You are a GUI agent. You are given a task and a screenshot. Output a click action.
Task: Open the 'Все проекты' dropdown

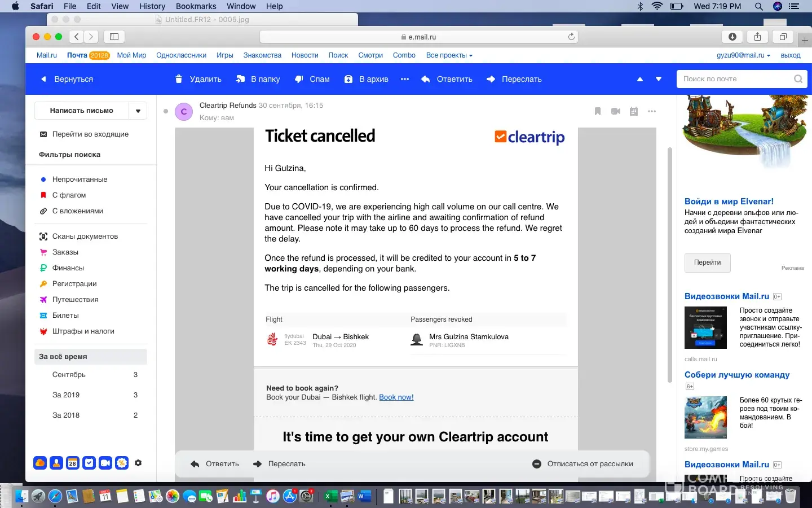pos(449,55)
